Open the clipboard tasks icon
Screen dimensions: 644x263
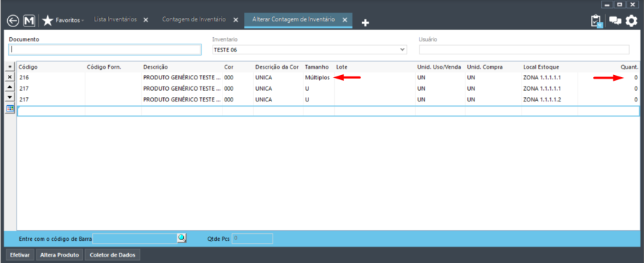tap(596, 21)
